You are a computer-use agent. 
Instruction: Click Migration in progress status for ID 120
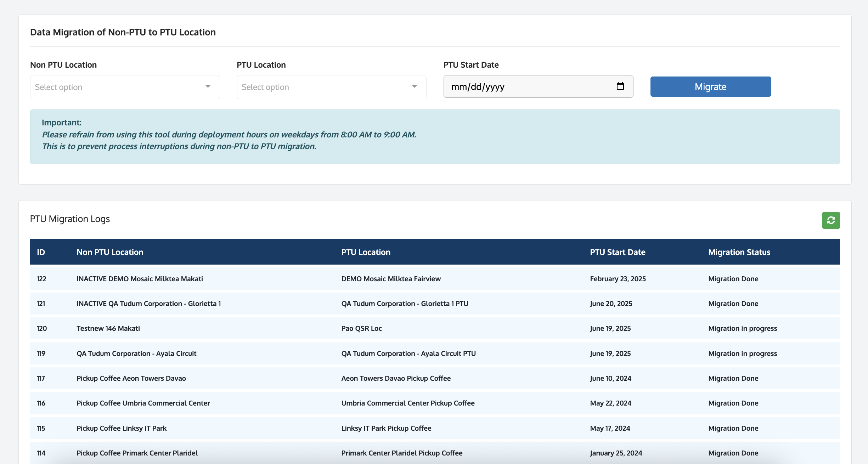click(742, 328)
